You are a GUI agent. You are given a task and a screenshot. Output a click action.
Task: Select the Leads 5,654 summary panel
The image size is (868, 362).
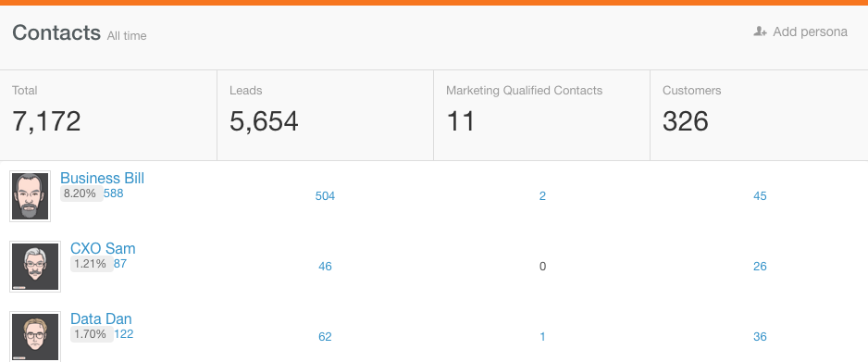tap(325, 115)
